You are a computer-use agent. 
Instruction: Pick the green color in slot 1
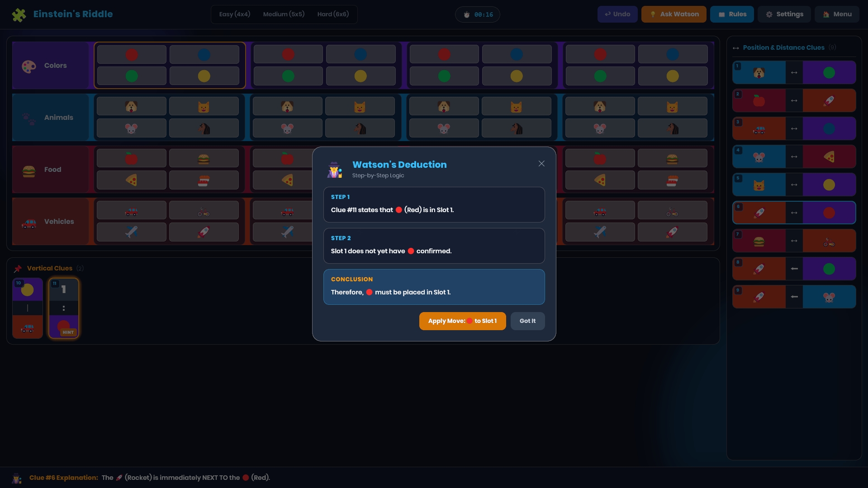click(132, 76)
